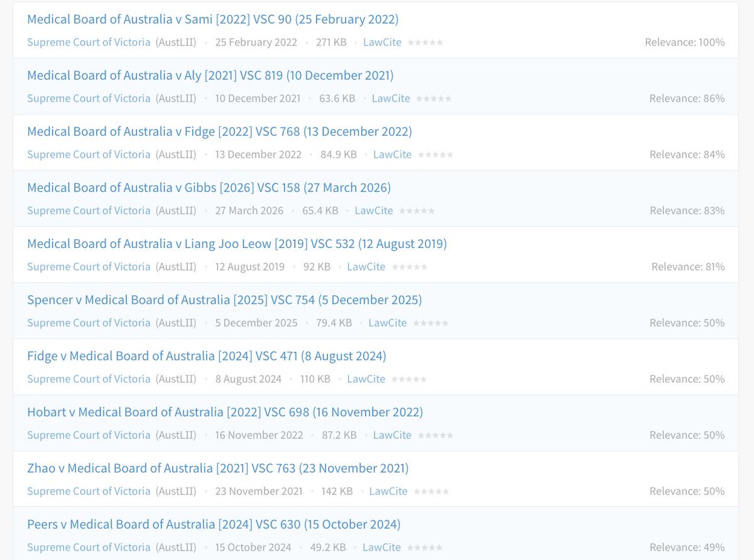The image size is (754, 560).
Task: Open Medical Board of Australia v Aly case
Action: click(210, 75)
